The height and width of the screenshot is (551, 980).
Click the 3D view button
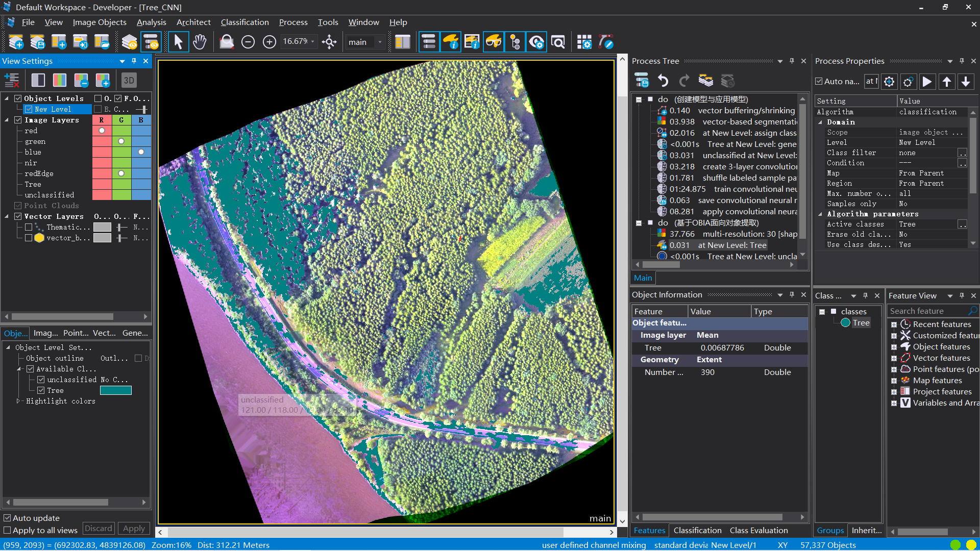(129, 80)
